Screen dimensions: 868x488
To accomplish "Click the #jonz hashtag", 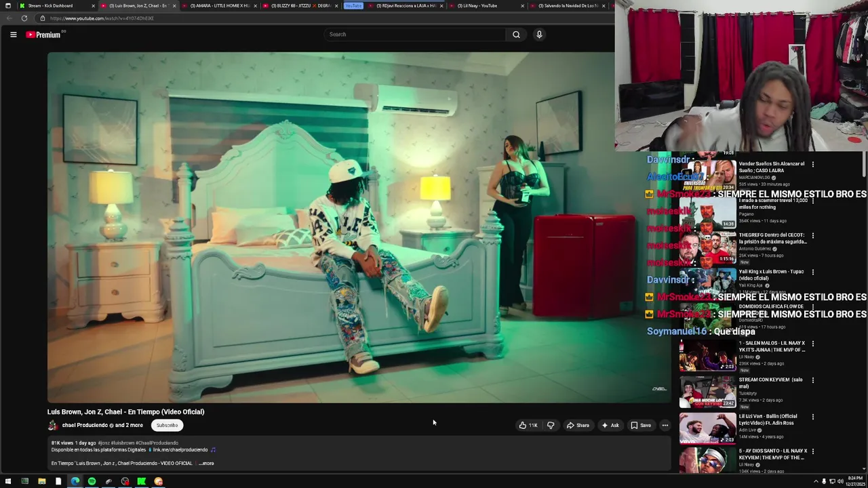I will point(104,443).
